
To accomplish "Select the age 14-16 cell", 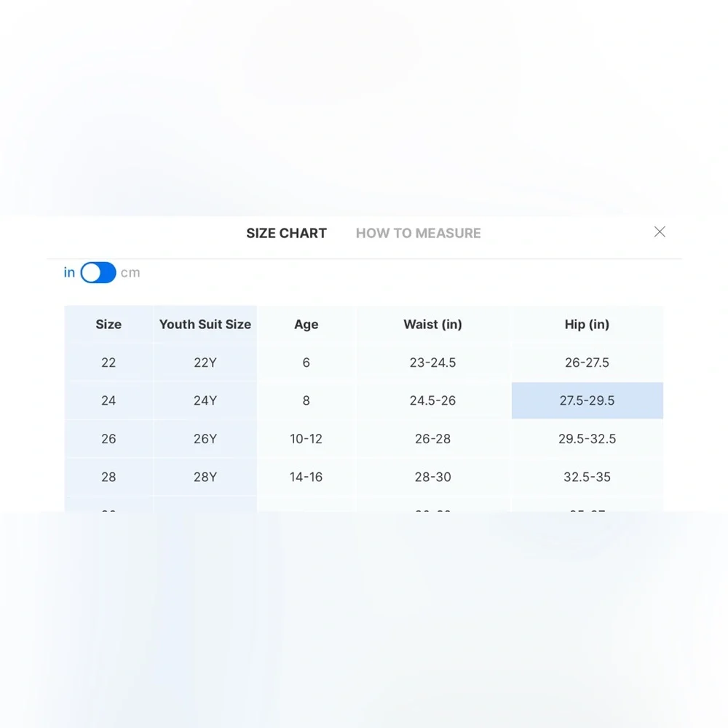I will (306, 477).
